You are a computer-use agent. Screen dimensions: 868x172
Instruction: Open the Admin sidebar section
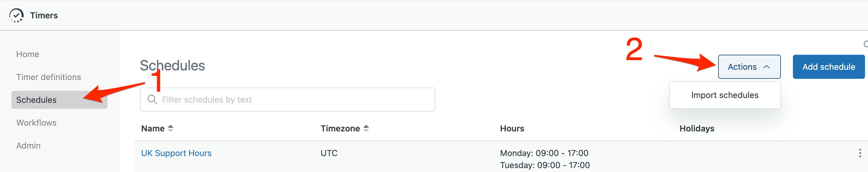coord(28,146)
